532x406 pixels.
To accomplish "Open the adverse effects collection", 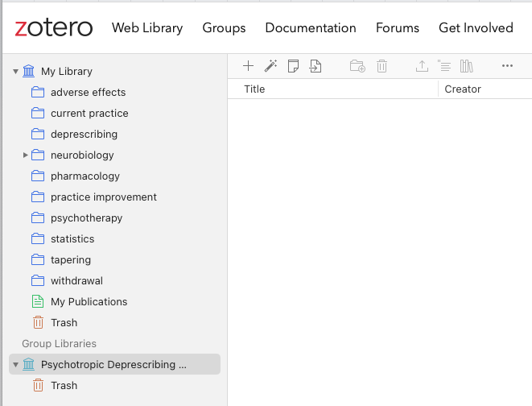I will [89, 93].
